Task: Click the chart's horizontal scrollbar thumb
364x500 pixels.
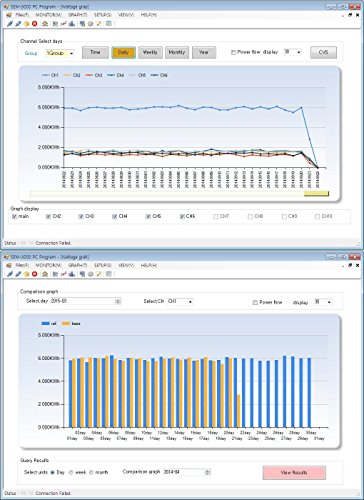Action: [316, 194]
